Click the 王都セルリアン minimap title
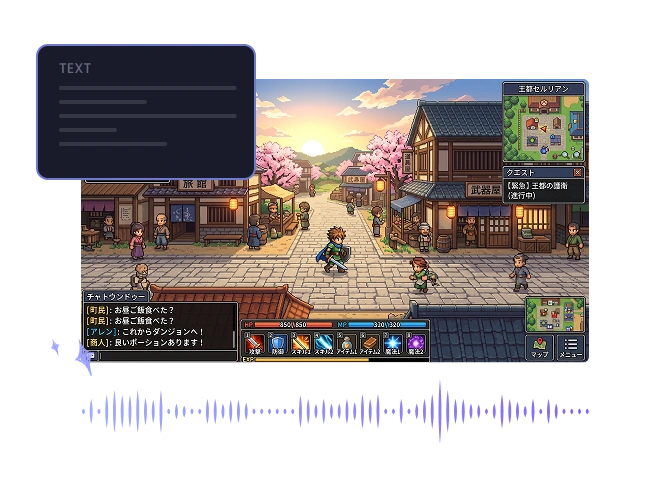The image size is (670, 500). pyautogui.click(x=544, y=89)
